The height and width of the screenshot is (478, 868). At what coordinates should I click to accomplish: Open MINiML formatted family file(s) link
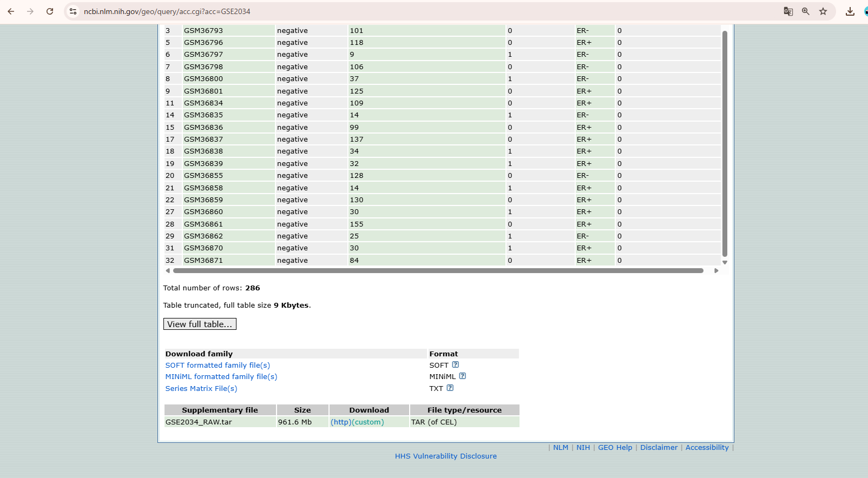pyautogui.click(x=221, y=377)
